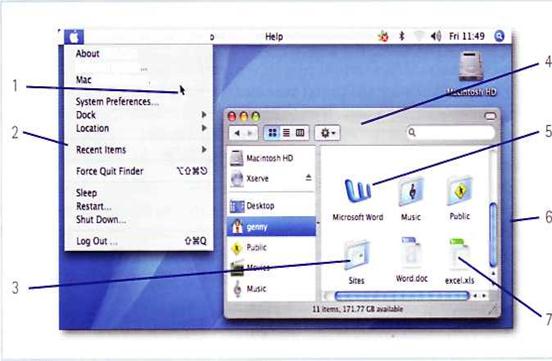Choose System Preferences in Apple menu
The image size is (552, 361).
(x=139, y=102)
